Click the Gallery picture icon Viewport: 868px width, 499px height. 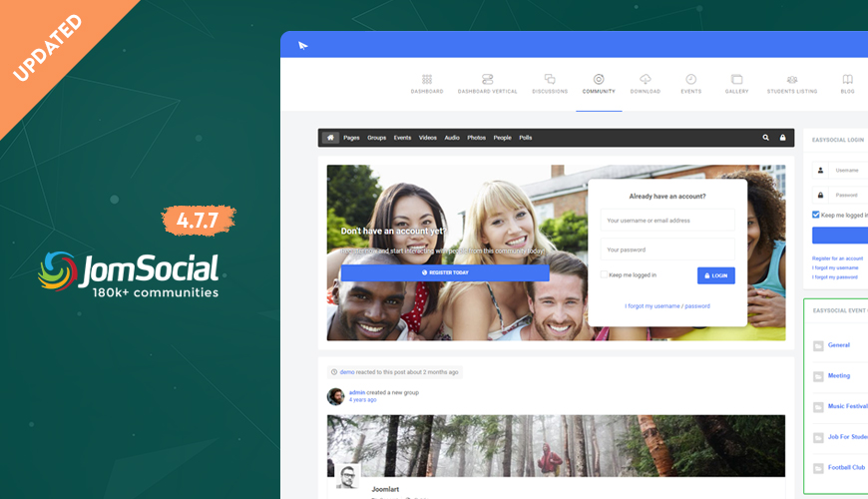736,79
